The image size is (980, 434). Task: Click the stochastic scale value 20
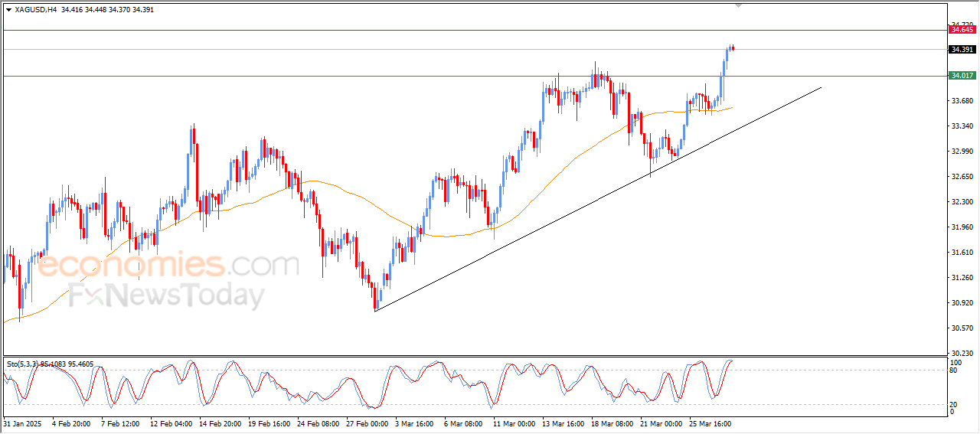pos(954,403)
